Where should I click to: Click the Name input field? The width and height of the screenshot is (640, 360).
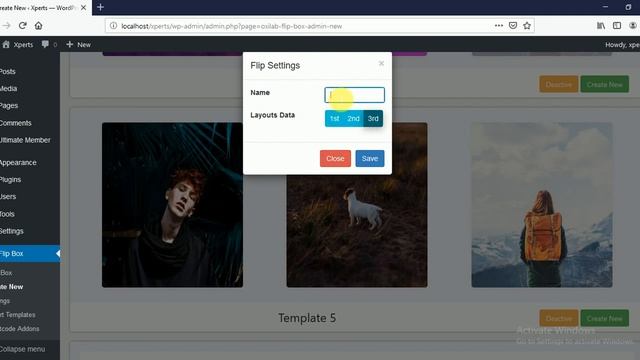[x=354, y=95]
